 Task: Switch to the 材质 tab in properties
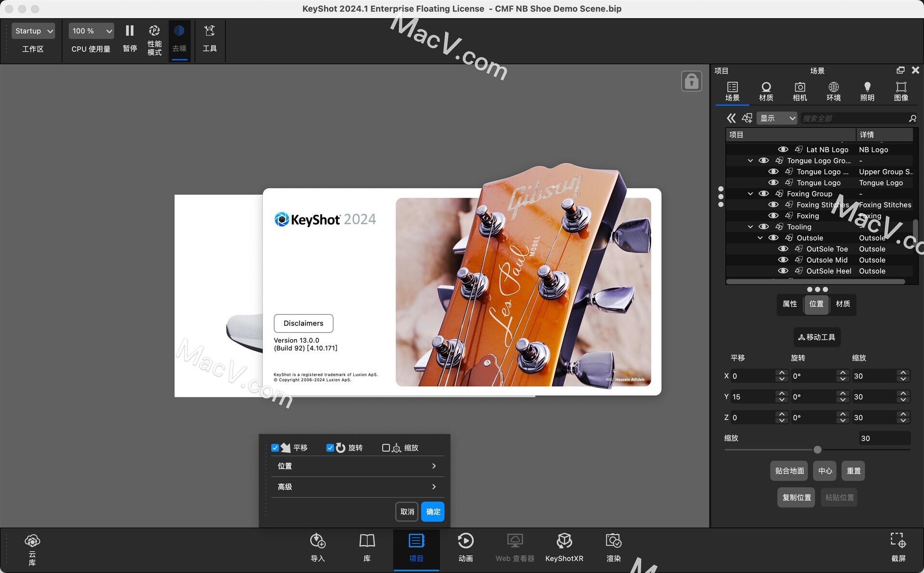coord(843,305)
